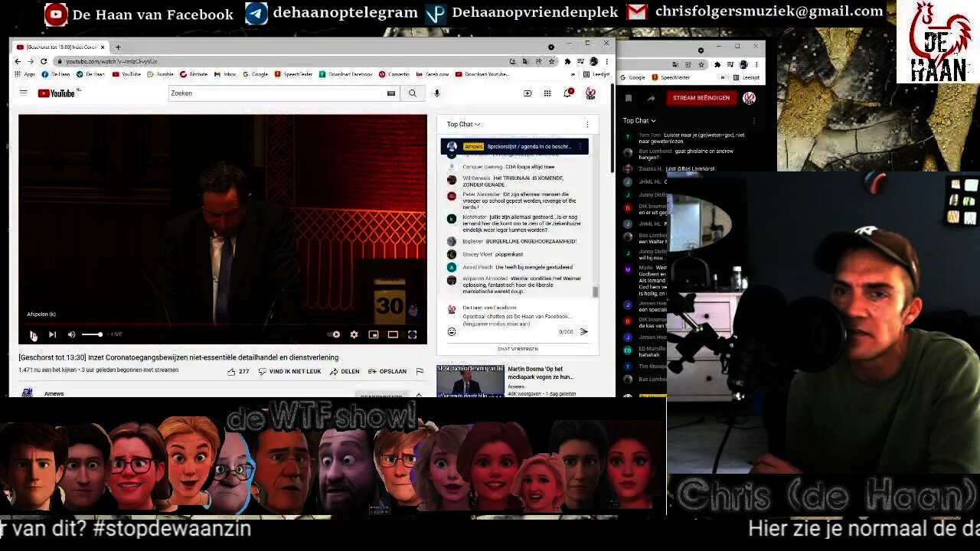Click De Haan van Facebook header link

pos(139,15)
